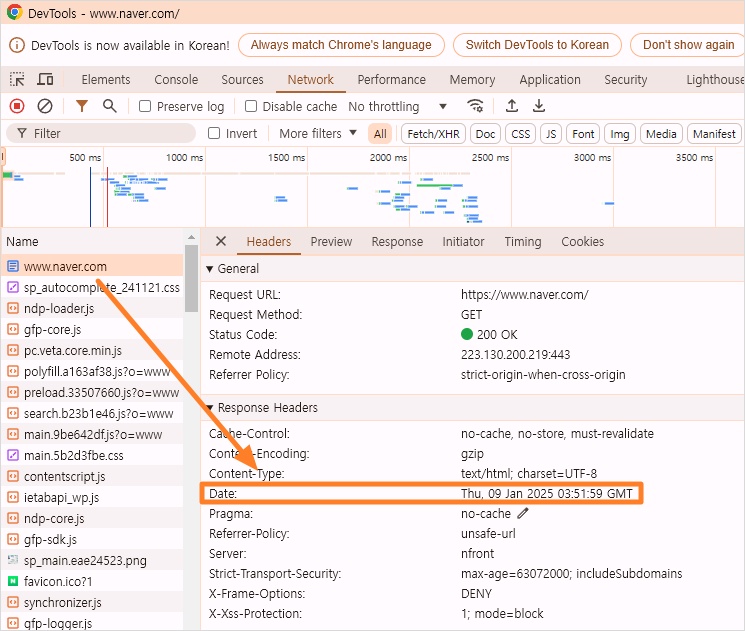Click the document icon of www.naver.com
This screenshot has width=745, height=631.
(13, 266)
